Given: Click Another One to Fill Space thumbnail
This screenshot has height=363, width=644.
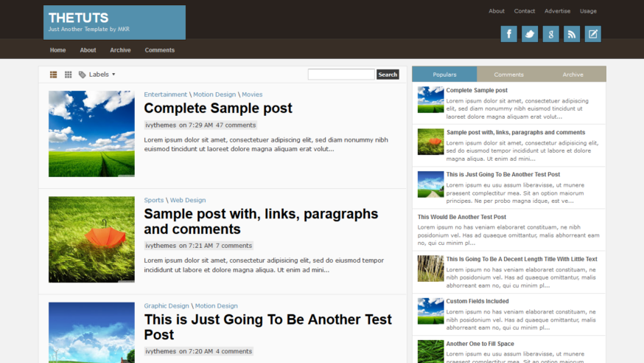Looking at the screenshot, I should click(431, 351).
